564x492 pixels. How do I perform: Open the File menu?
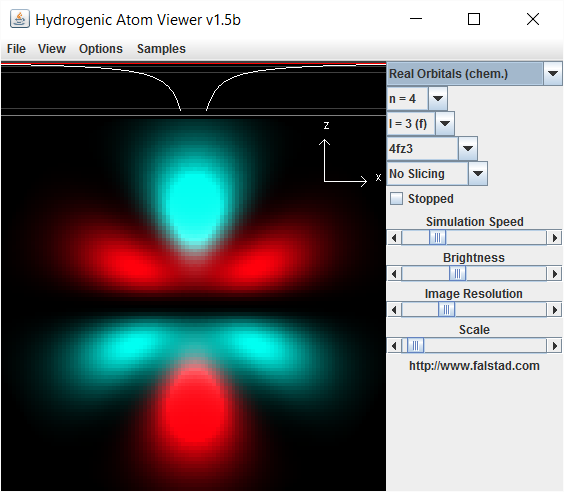(x=16, y=49)
